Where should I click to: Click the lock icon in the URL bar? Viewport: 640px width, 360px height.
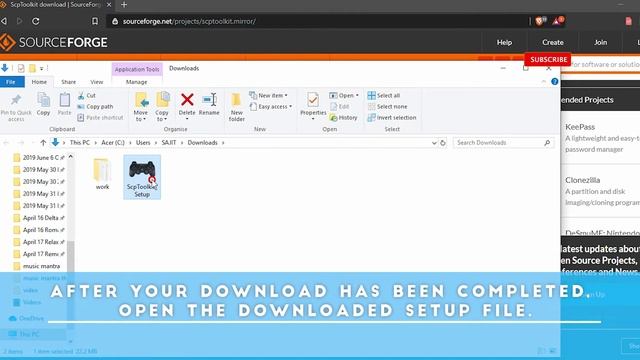click(115, 21)
